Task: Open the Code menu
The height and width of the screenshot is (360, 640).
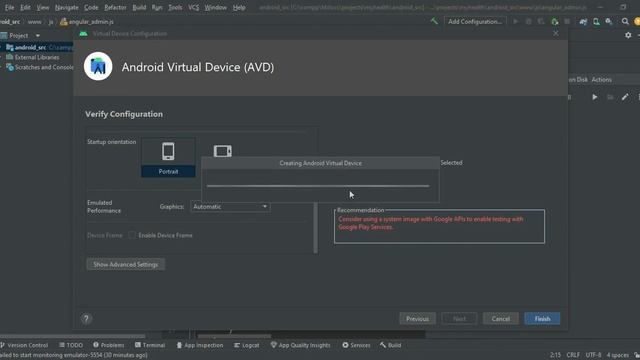Action: tap(91, 7)
